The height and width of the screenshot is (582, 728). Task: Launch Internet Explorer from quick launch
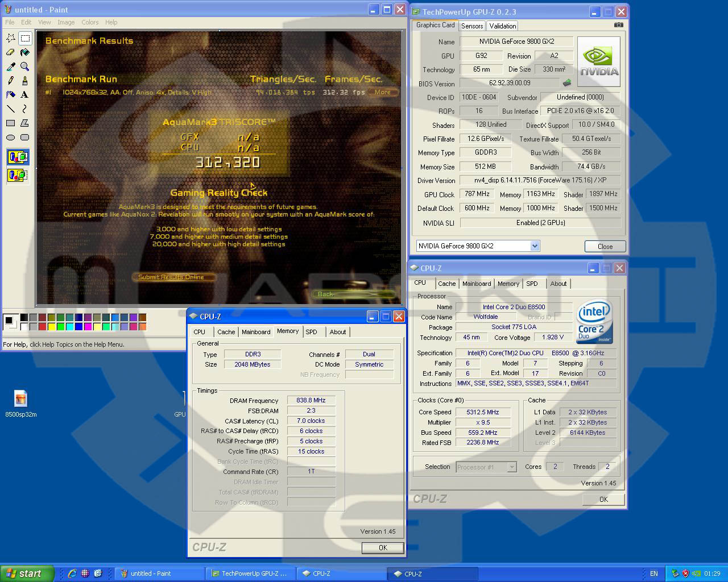[x=72, y=573]
